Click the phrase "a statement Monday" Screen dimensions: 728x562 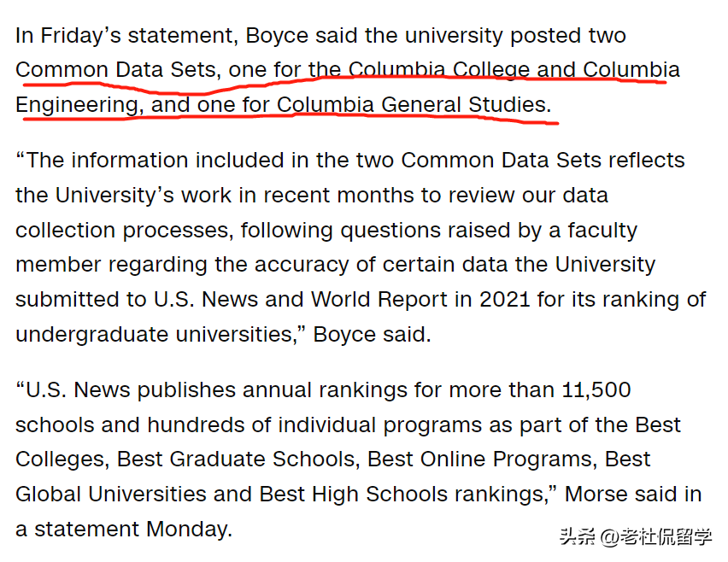point(124,529)
